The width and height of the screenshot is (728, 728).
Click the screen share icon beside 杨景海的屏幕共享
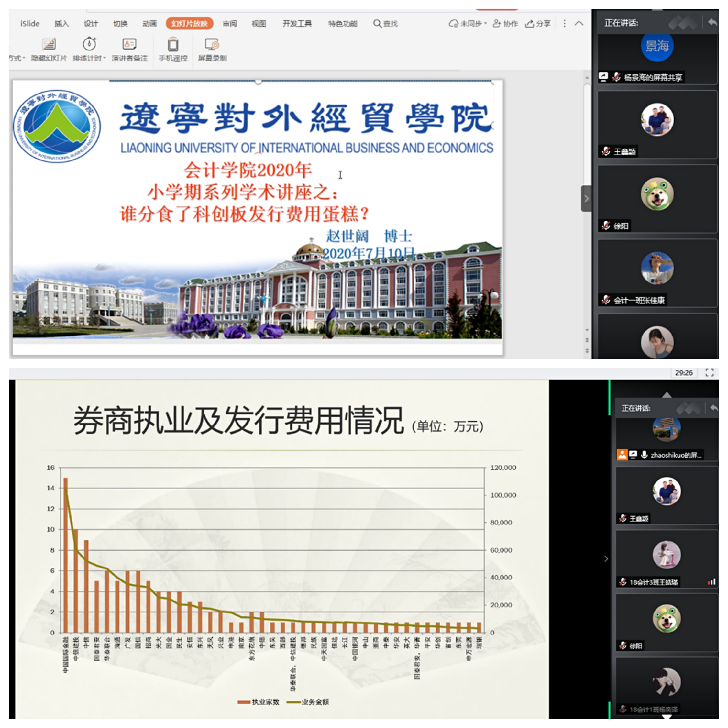[x=603, y=77]
